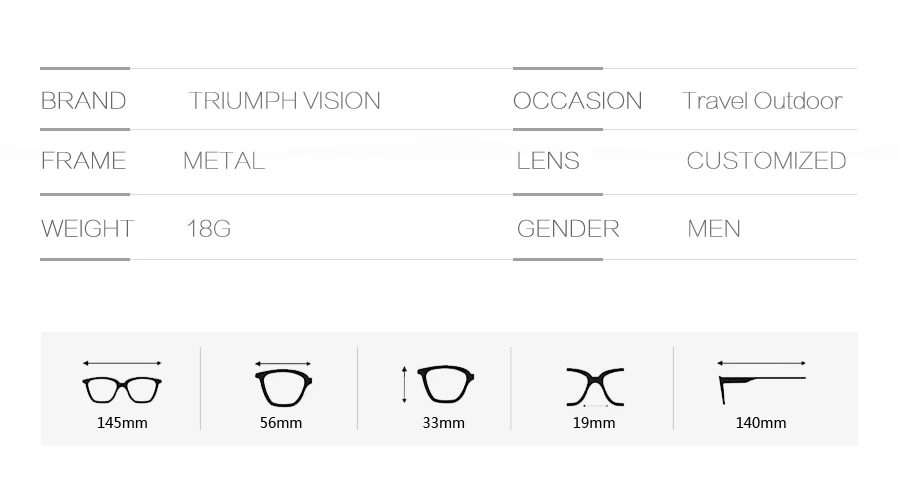
Task: Click the Travel Outdoor occasion value
Action: pyautogui.click(x=762, y=101)
